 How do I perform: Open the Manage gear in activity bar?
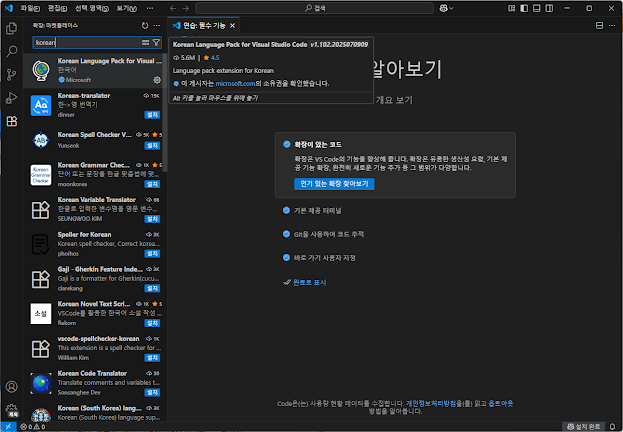coord(12,410)
